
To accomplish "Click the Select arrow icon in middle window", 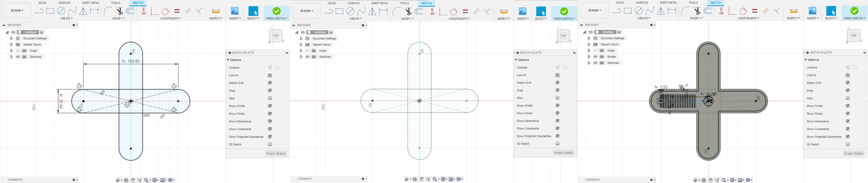I will [x=541, y=11].
